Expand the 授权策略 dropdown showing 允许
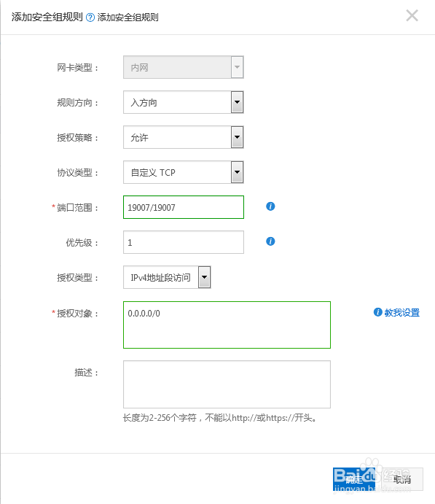 (184, 137)
